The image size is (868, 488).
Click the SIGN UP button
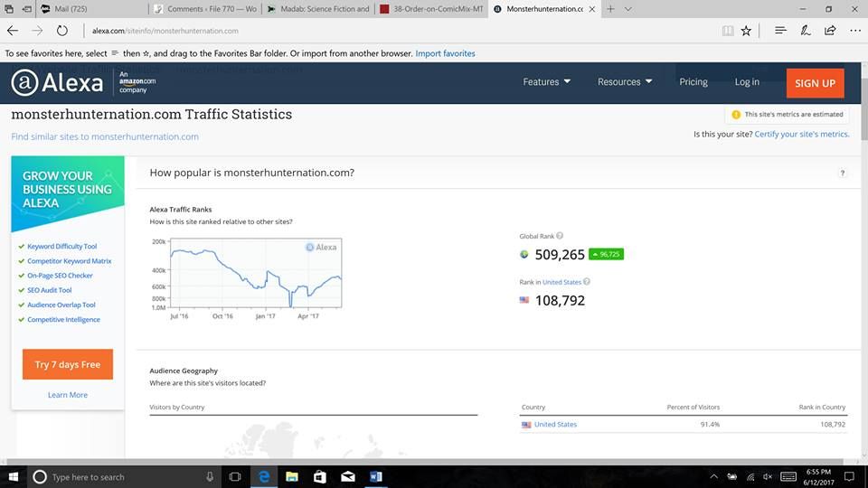815,83
